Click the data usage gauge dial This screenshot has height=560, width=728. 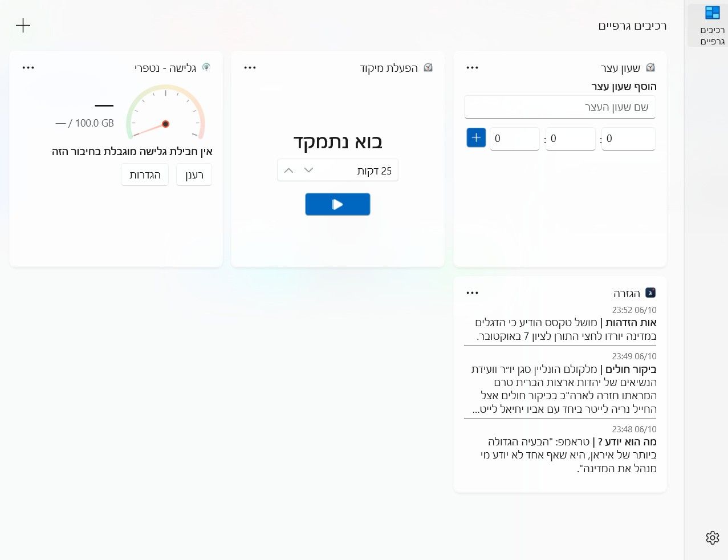tap(165, 112)
